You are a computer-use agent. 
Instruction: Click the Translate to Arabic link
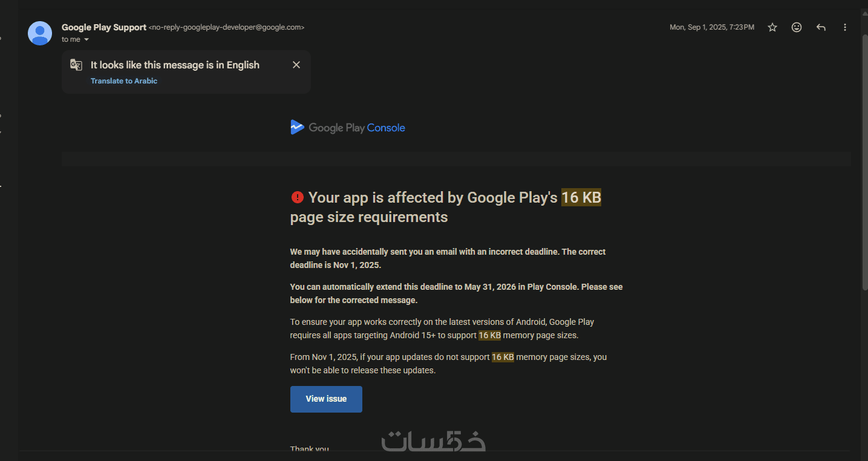pos(124,81)
